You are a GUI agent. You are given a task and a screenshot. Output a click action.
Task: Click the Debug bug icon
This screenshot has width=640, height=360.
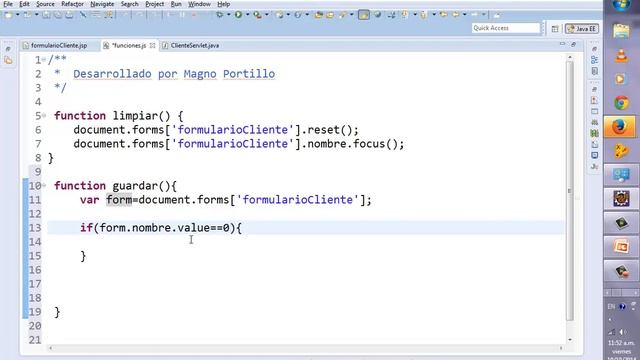point(220,15)
